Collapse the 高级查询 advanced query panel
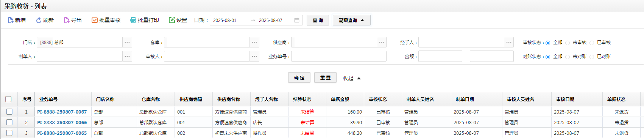644x139 pixels. [x=352, y=20]
